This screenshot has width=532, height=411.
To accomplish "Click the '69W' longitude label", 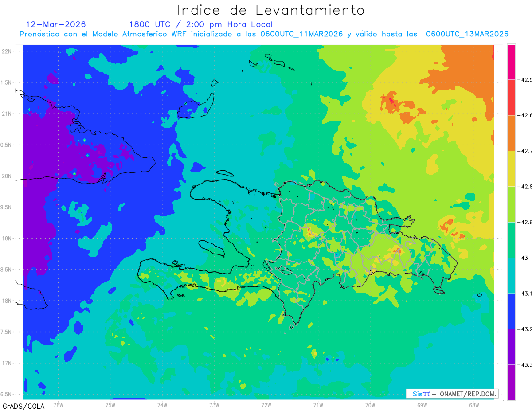I will 422,405.
